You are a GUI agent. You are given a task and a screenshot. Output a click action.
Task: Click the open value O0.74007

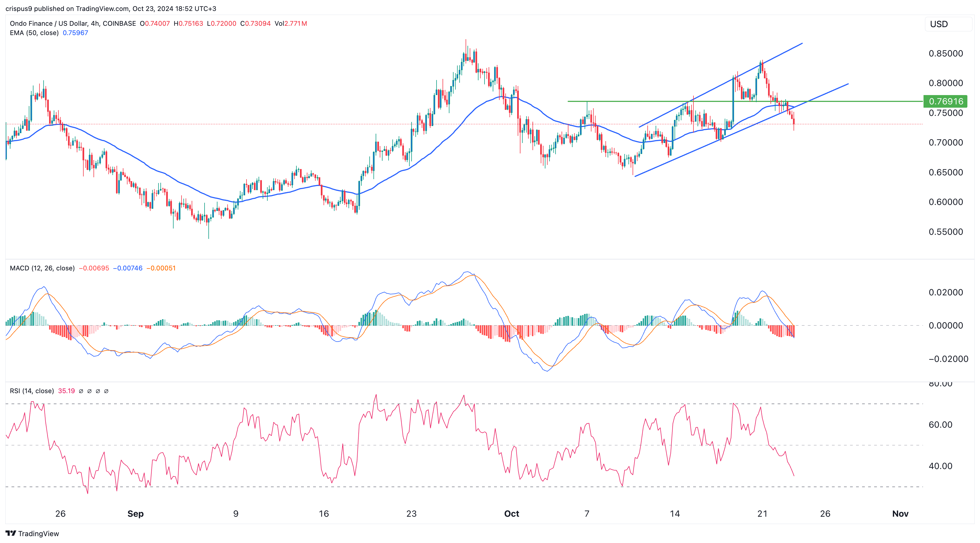pyautogui.click(x=155, y=23)
